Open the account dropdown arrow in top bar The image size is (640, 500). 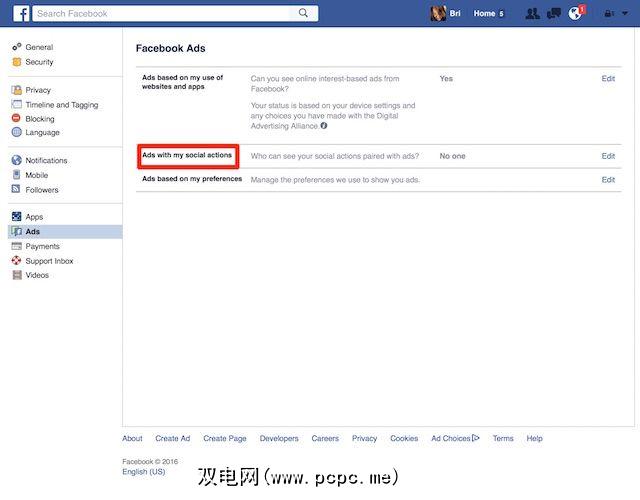(x=625, y=13)
